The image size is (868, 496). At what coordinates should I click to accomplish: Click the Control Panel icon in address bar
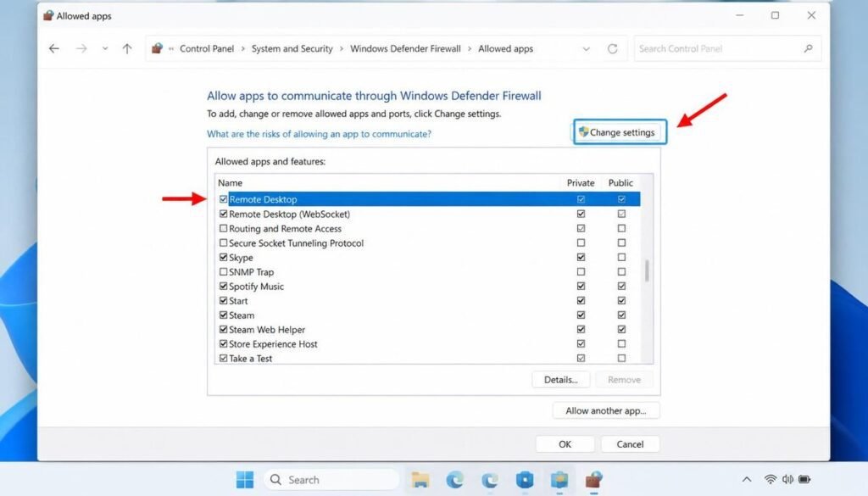tap(157, 48)
